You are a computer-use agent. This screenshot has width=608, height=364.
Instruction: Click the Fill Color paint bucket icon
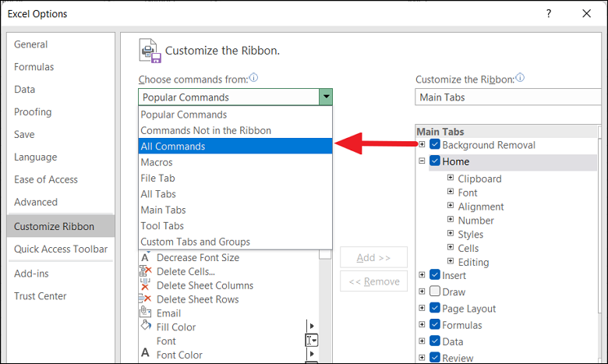tap(146, 325)
